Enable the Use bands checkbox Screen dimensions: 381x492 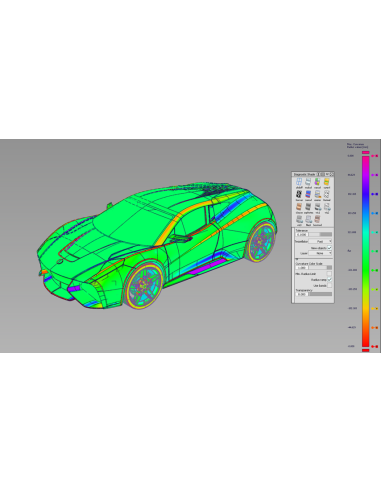coord(329,286)
